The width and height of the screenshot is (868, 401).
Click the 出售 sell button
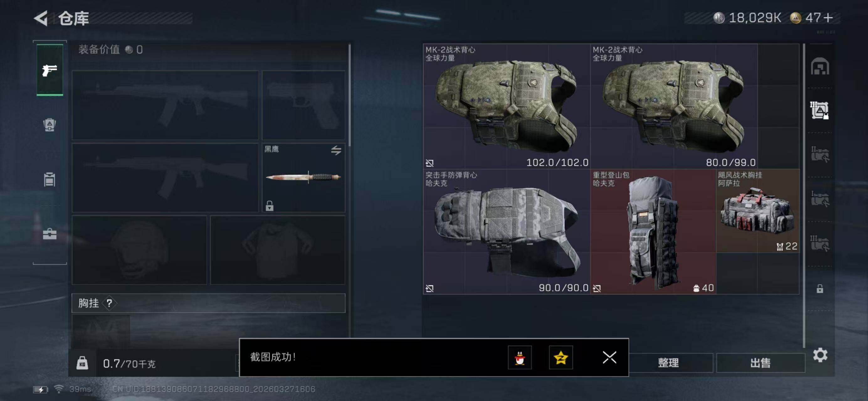click(x=760, y=362)
